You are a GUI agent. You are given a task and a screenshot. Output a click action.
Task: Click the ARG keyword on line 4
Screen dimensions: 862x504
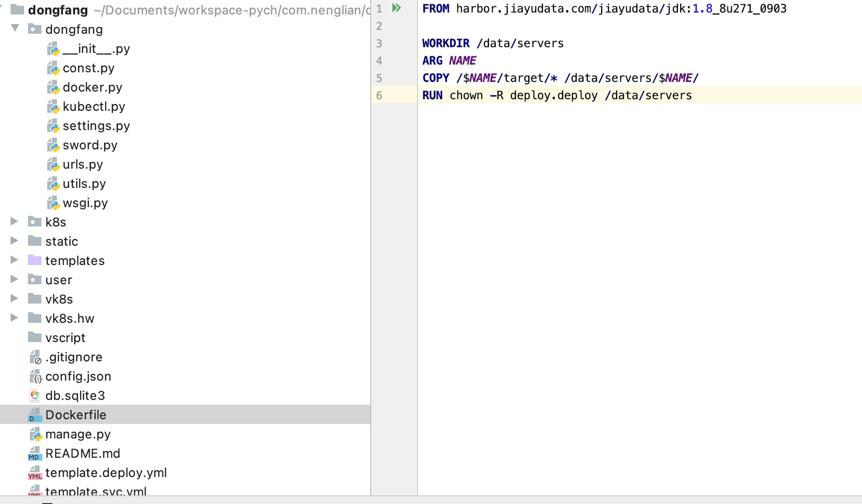(x=432, y=61)
